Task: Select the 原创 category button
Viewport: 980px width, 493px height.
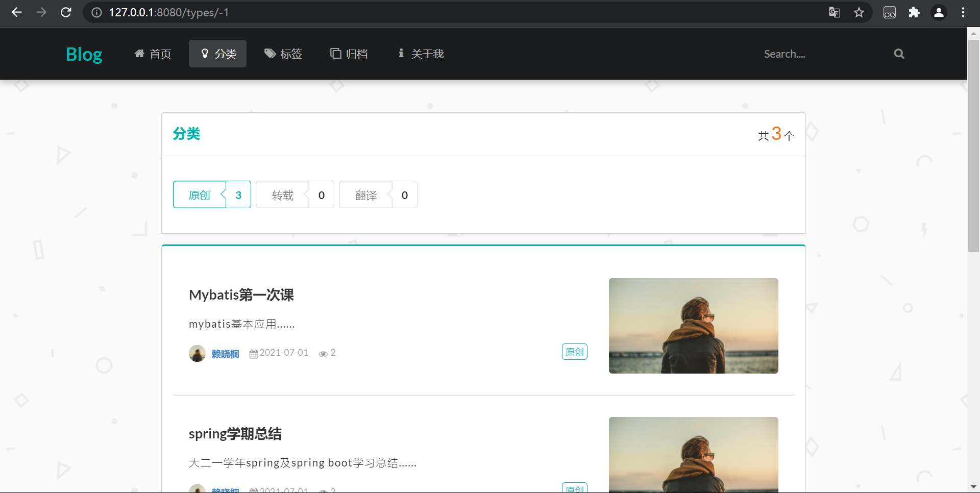Action: tap(200, 195)
